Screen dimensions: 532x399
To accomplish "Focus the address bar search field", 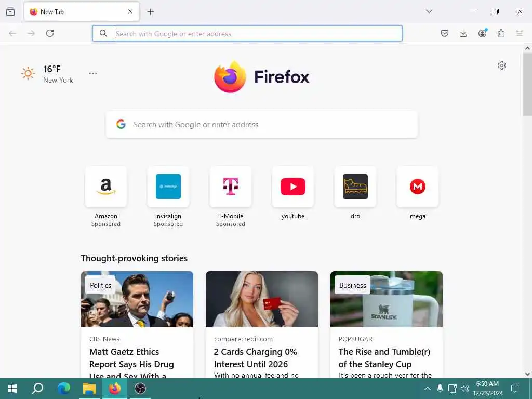I will [x=247, y=33].
